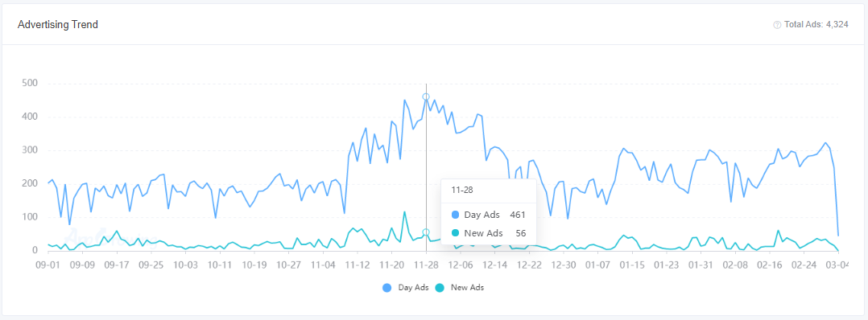Click the help icon beside Total Ads

coord(777,25)
